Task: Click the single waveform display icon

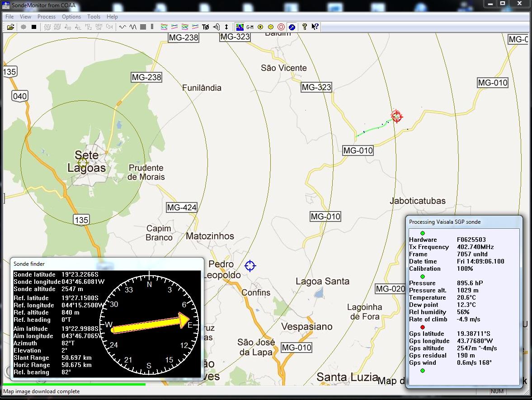Action: (x=122, y=27)
